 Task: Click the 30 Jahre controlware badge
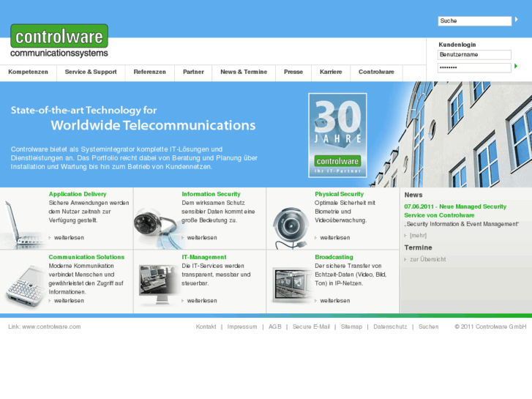[x=337, y=135]
